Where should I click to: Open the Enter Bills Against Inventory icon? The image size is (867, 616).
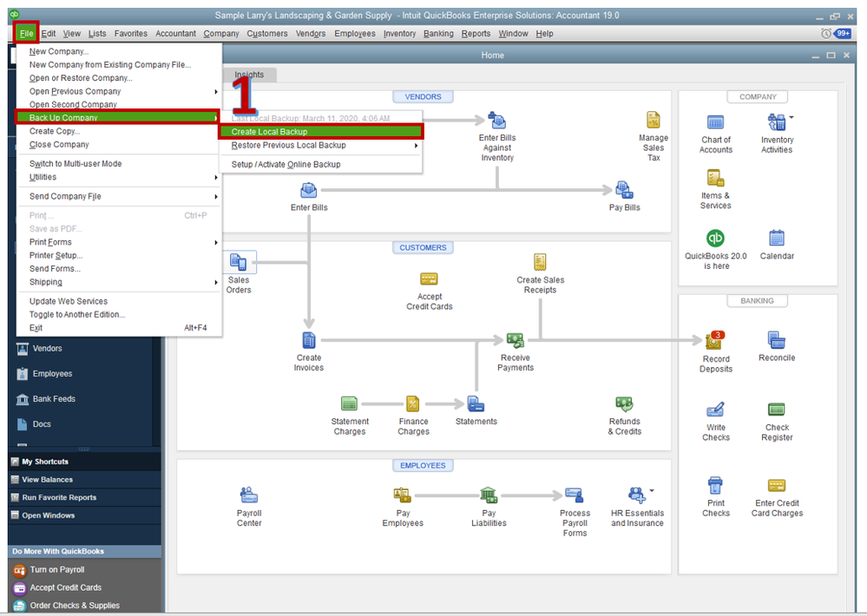496,121
